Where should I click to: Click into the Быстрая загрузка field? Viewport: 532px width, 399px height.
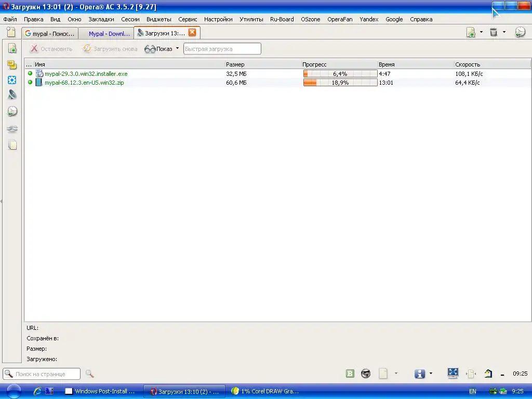coord(222,49)
